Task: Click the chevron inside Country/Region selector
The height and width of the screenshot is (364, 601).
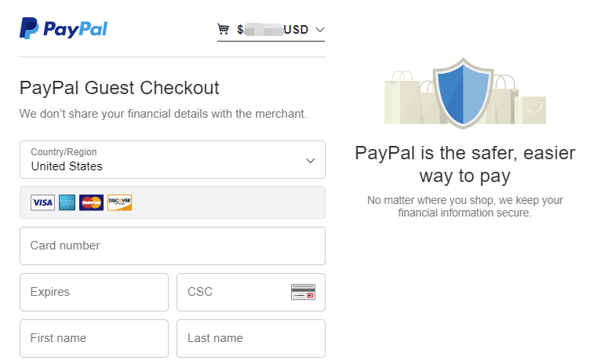Action: [x=310, y=160]
